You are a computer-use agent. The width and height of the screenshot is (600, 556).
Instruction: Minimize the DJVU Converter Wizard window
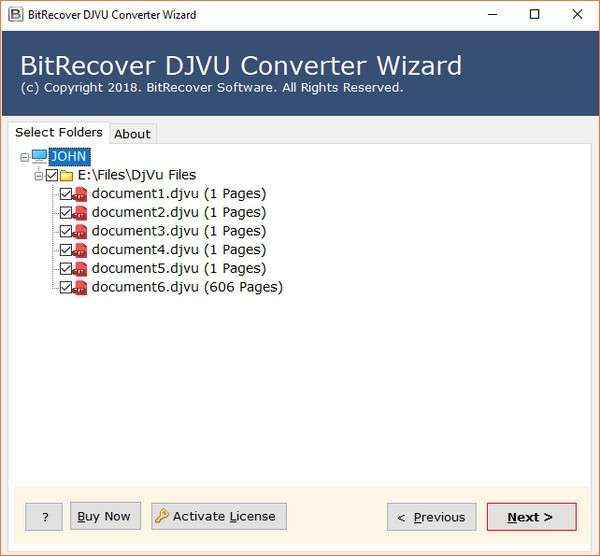(x=492, y=15)
